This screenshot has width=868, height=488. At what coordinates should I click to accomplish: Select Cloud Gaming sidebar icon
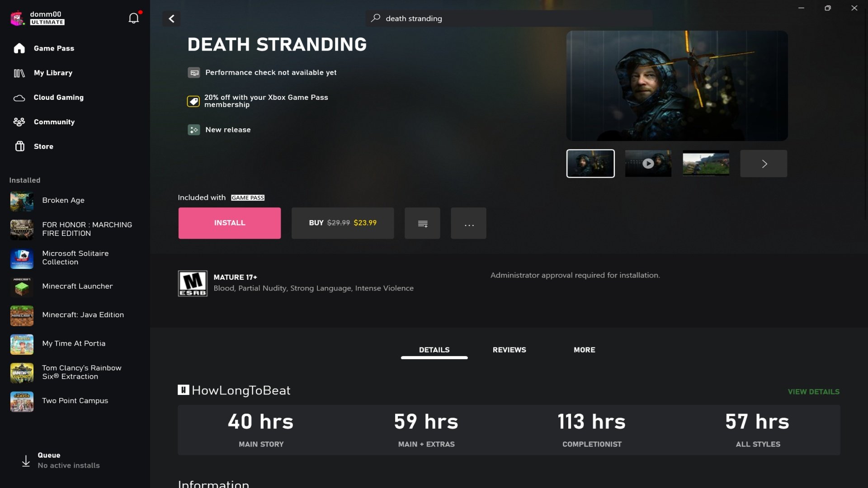pos(19,97)
